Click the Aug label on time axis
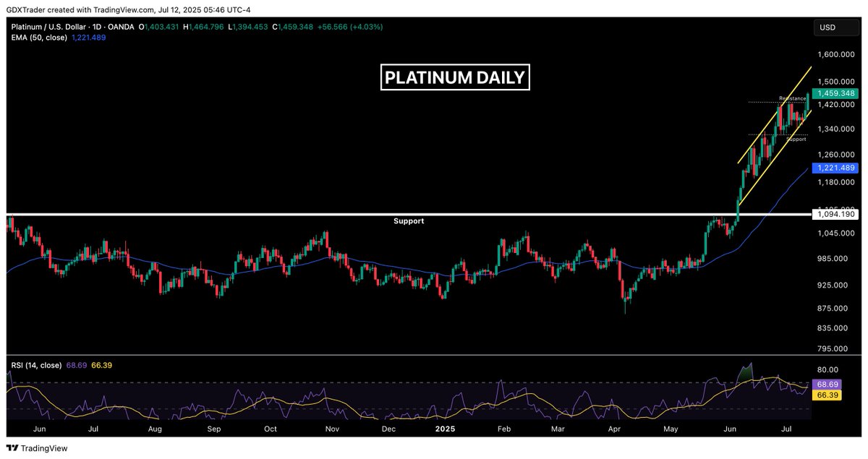This screenshot has height=459, width=868. click(153, 429)
